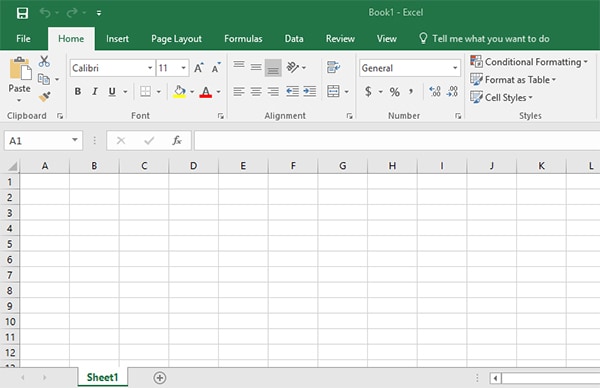Screen dimensions: 600x388
Task: Click the Undo arrow icon
Action: click(x=45, y=13)
